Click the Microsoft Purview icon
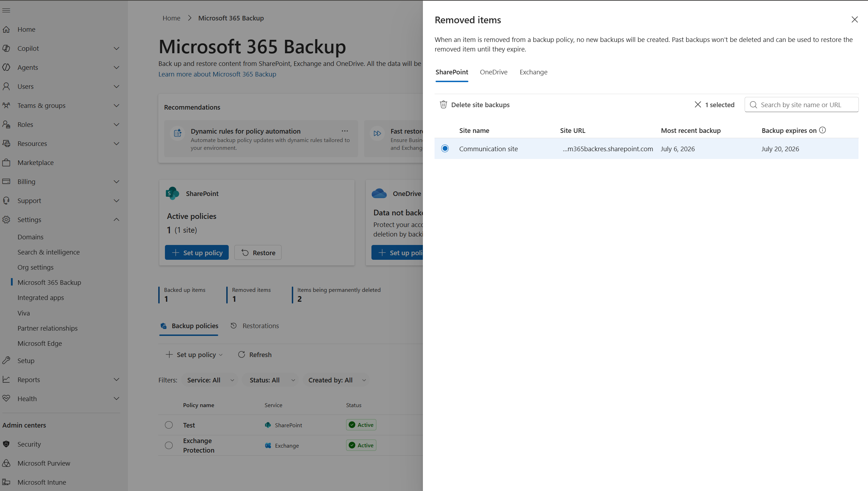 pyautogui.click(x=6, y=463)
